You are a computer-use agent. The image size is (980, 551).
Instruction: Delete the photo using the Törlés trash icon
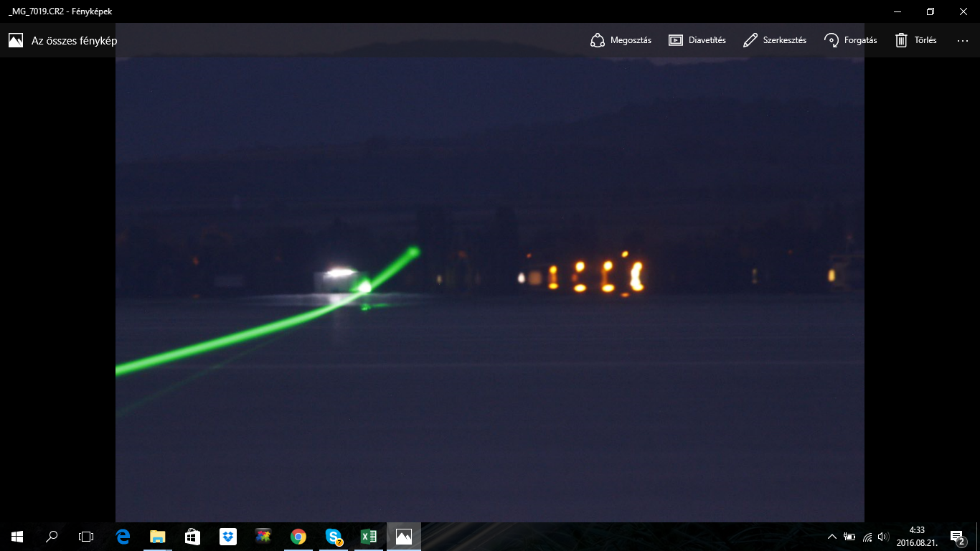(901, 40)
